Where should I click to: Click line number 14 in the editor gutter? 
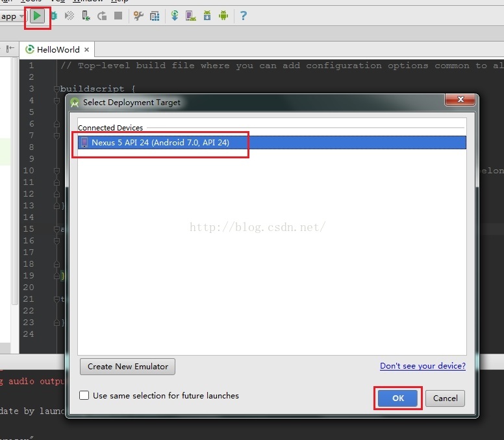(x=29, y=217)
